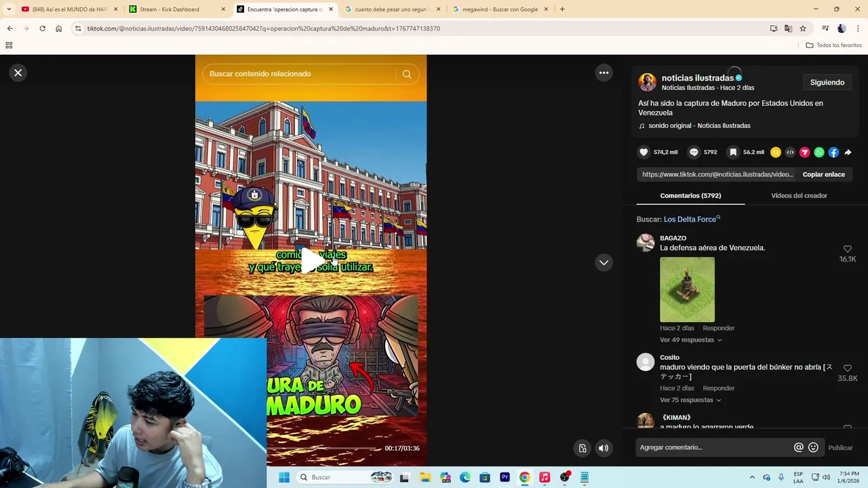Repost the video with yellow repost icon
This screenshot has width=868, height=488.
(x=776, y=152)
